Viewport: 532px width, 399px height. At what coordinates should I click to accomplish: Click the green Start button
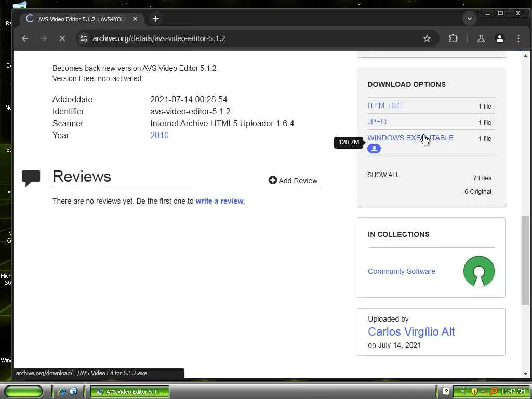tap(24, 392)
